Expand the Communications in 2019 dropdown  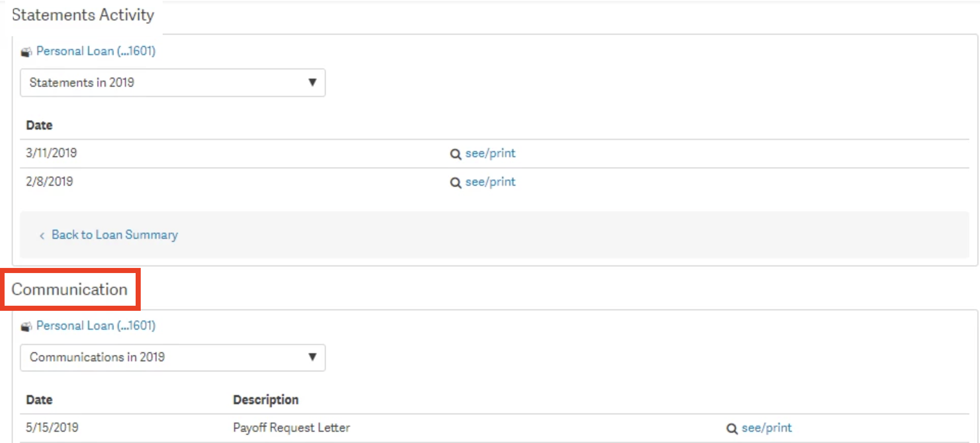coord(172,357)
